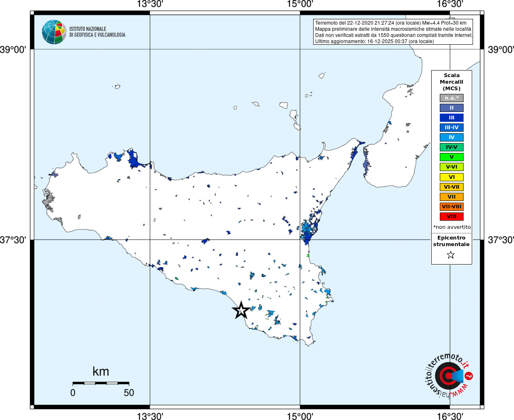Screen dimensions: 514x420
Task: Click the Istituto Nazionale di Geofisica text
Action: (x=97, y=32)
